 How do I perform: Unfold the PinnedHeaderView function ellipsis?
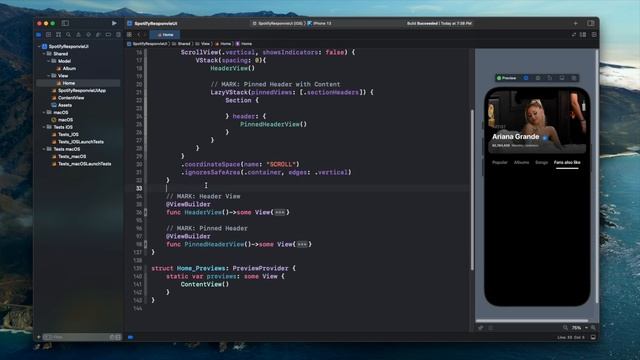(302, 244)
